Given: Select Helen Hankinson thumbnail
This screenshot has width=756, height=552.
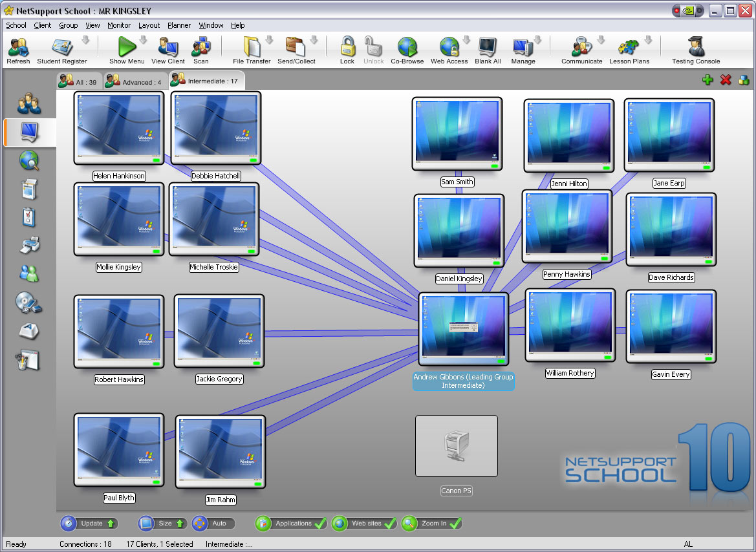Looking at the screenshot, I should 119,128.
